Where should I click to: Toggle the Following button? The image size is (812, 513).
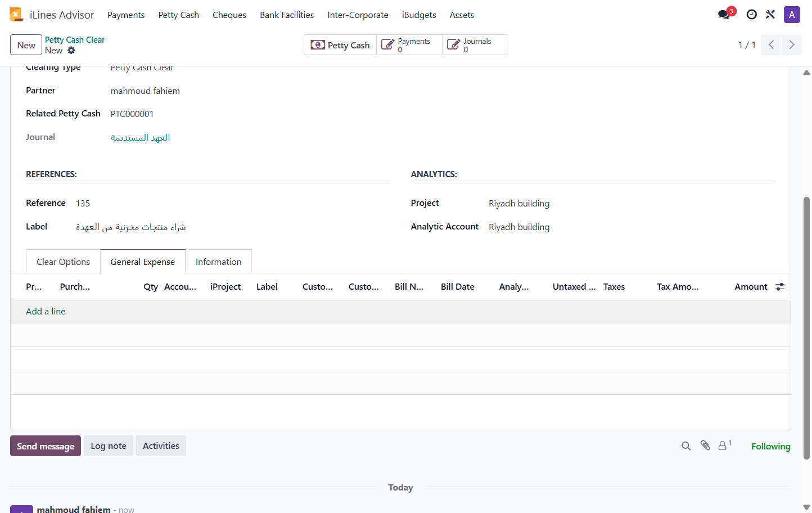click(771, 446)
